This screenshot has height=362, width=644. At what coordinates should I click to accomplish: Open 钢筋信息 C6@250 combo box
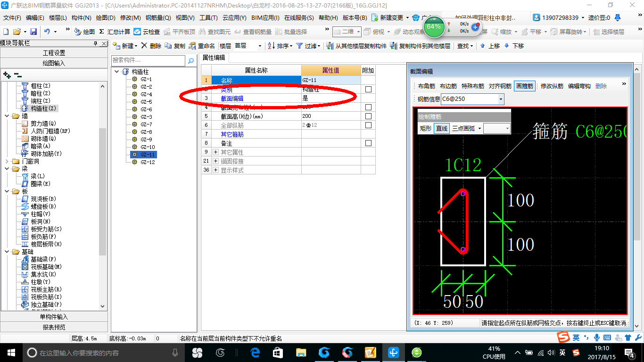[472, 99]
